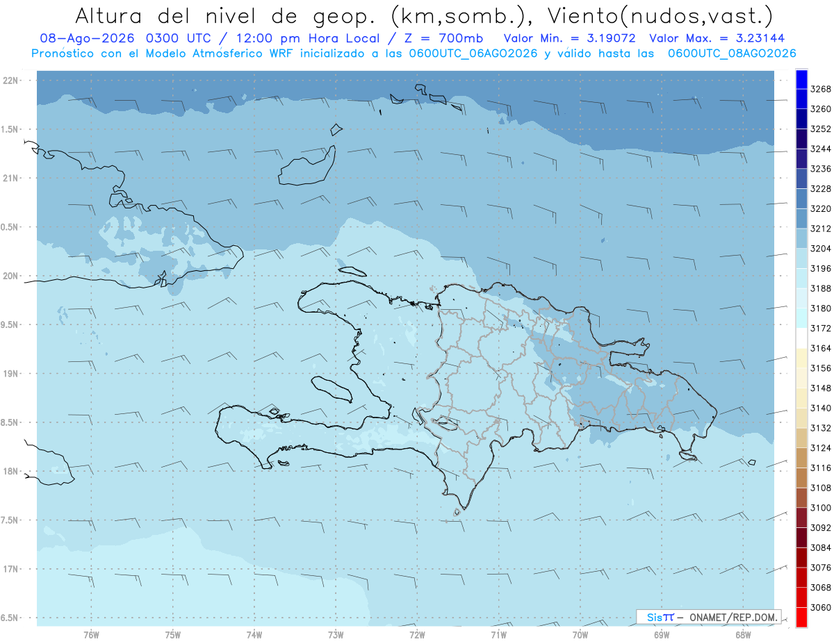Viewport: 834px width, 644px height.
Task: Click the 3212 color scale label
Action: 821,229
